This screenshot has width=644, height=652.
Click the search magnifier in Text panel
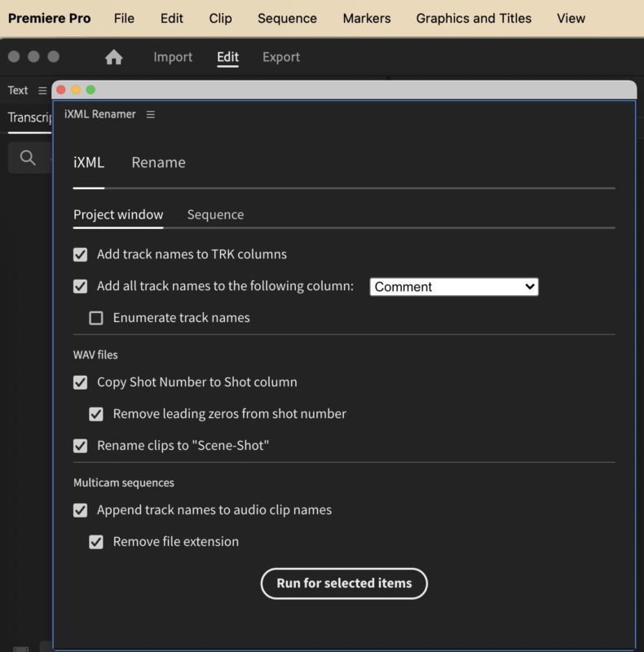[x=28, y=157]
